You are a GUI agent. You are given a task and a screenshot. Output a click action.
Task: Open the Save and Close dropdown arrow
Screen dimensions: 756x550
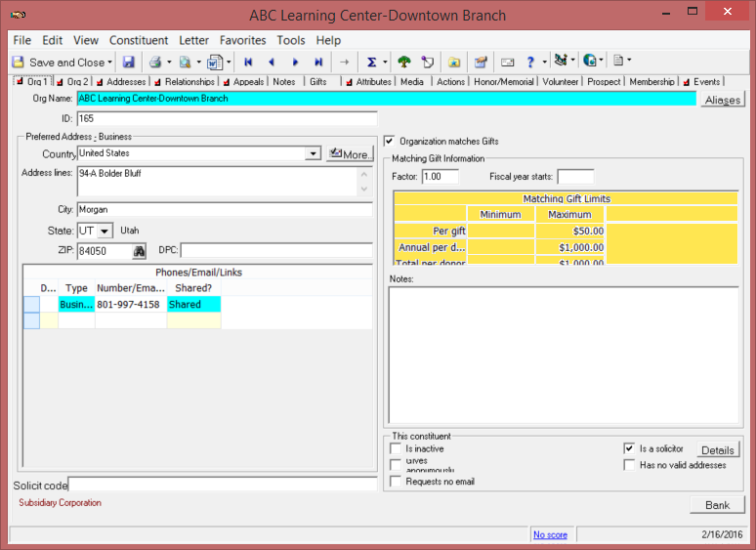click(110, 63)
